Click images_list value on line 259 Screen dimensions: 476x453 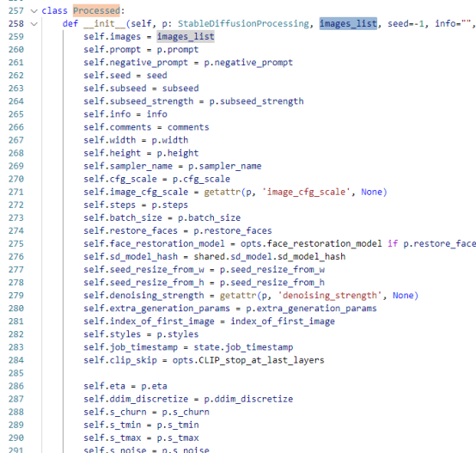point(186,36)
